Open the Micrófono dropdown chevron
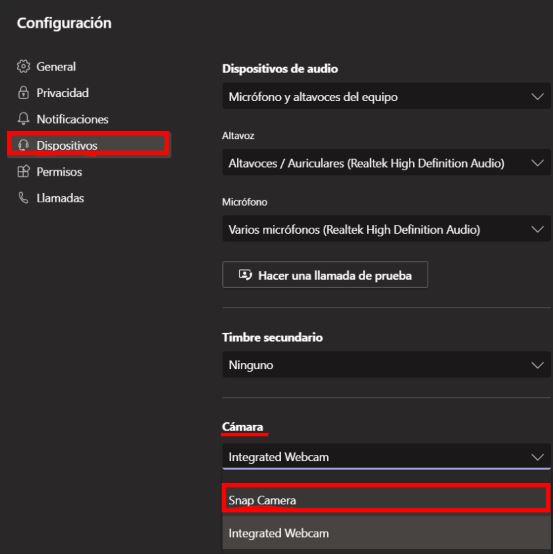This screenshot has height=554, width=553. [537, 229]
